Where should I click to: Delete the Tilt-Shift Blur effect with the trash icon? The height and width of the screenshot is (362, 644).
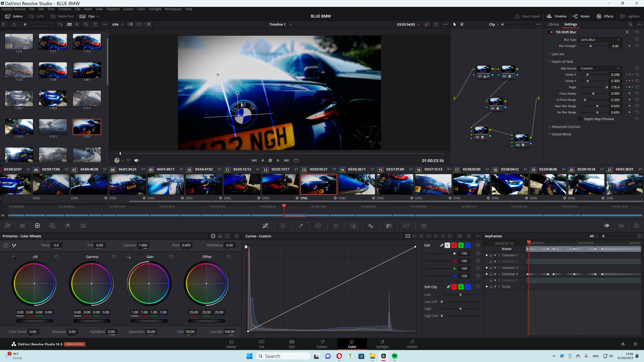(627, 32)
